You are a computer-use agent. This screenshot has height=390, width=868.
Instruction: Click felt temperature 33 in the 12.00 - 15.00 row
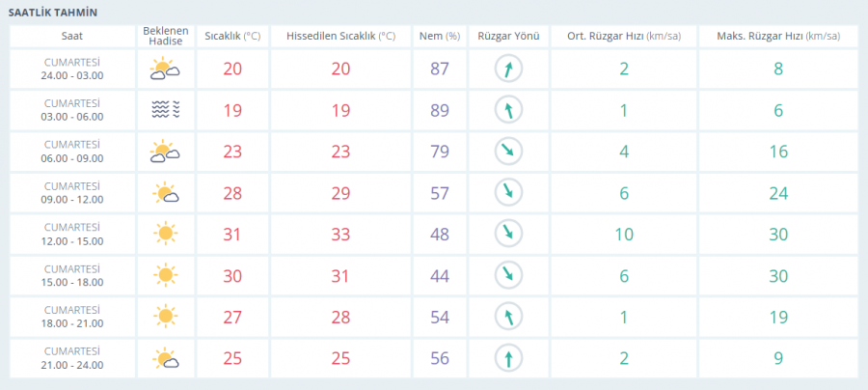tap(341, 235)
